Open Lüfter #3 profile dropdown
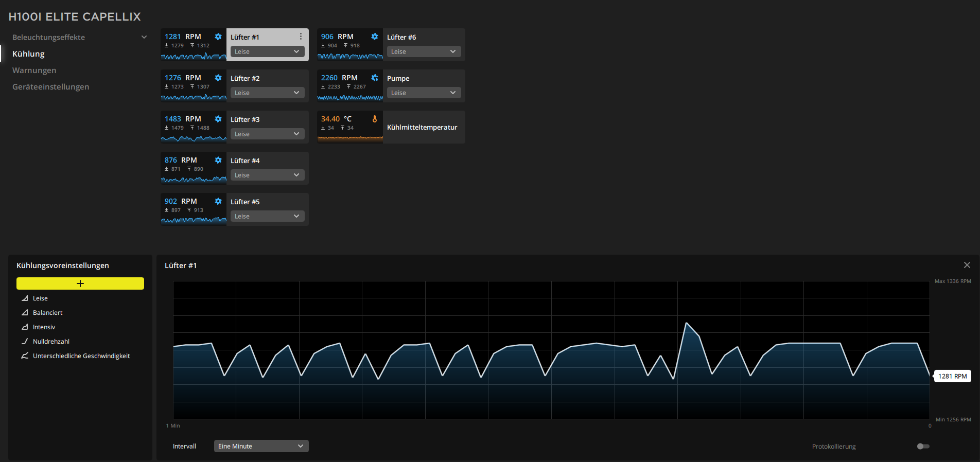The width and height of the screenshot is (980, 462). click(268, 134)
